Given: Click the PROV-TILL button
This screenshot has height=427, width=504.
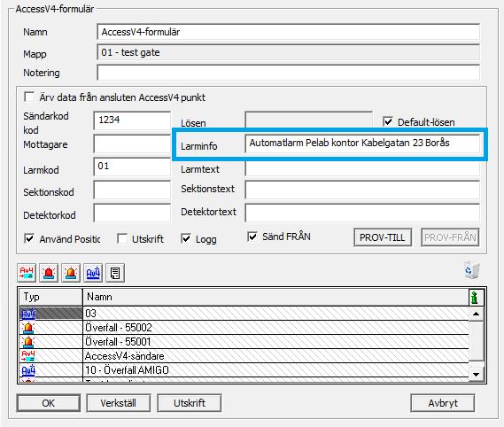Looking at the screenshot, I should 383,237.
